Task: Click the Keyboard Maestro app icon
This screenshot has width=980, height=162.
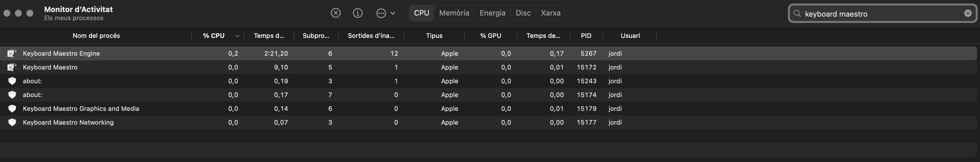Action: [x=12, y=67]
